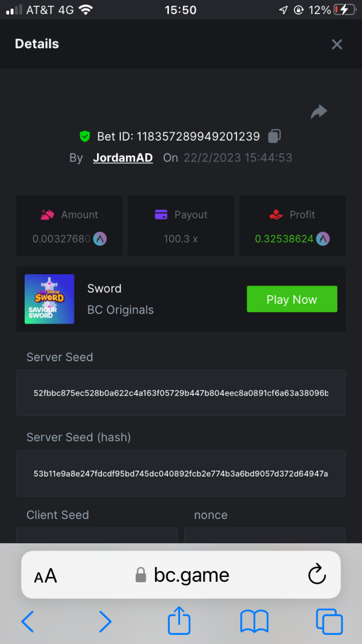This screenshot has height=644, width=362.
Task: Close the Details panel
Action: point(337,45)
